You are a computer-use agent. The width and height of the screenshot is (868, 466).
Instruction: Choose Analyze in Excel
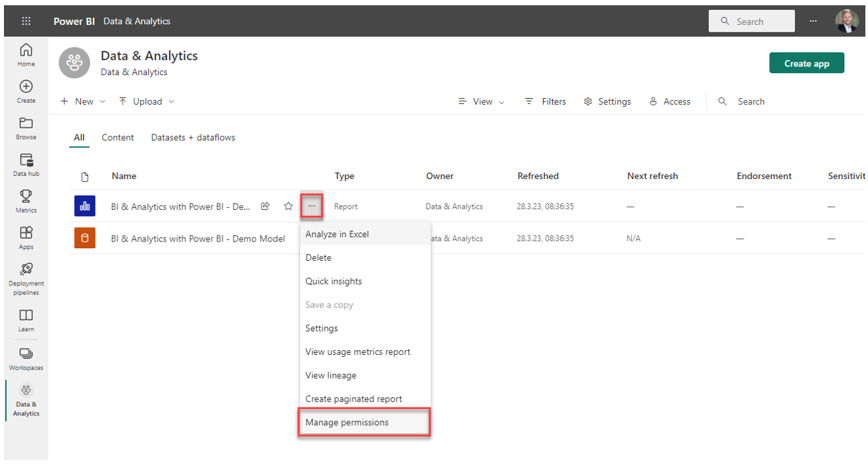coord(365,234)
